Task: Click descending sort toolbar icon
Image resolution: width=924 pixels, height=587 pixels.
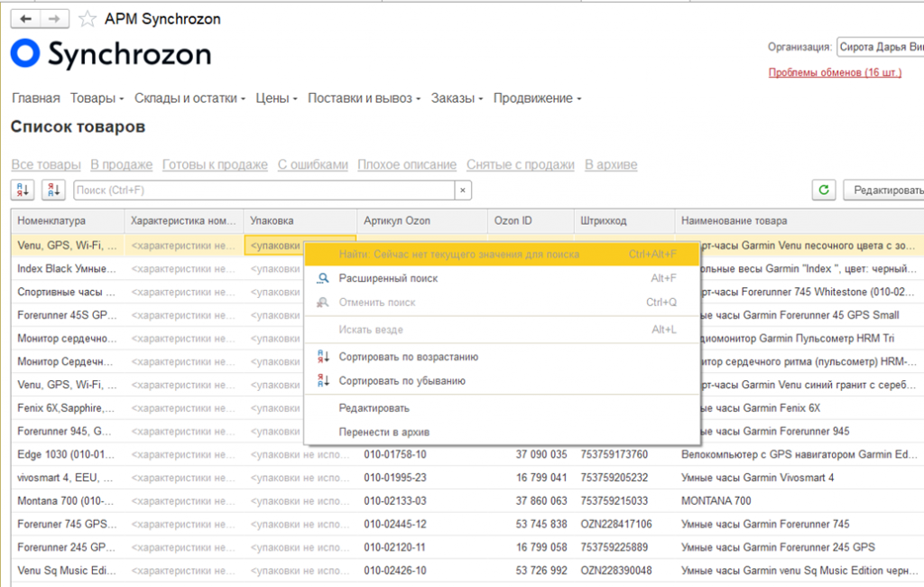Action: click(x=53, y=190)
